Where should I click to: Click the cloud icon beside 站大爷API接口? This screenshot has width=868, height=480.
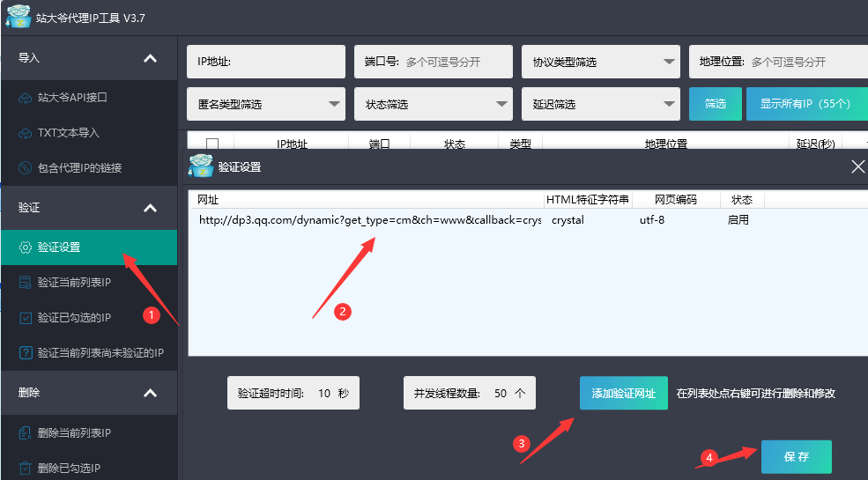(x=25, y=98)
